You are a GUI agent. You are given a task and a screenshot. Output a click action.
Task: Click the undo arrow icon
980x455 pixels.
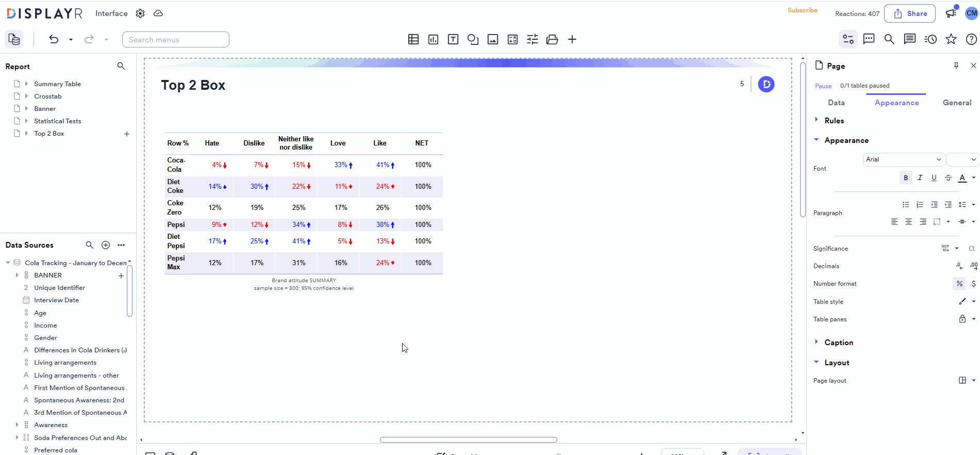pos(54,39)
